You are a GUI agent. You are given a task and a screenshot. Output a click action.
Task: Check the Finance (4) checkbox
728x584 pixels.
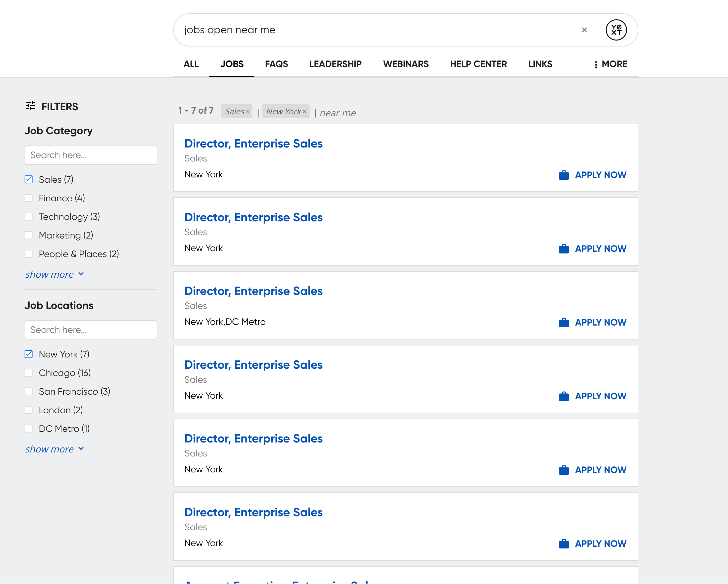(29, 198)
